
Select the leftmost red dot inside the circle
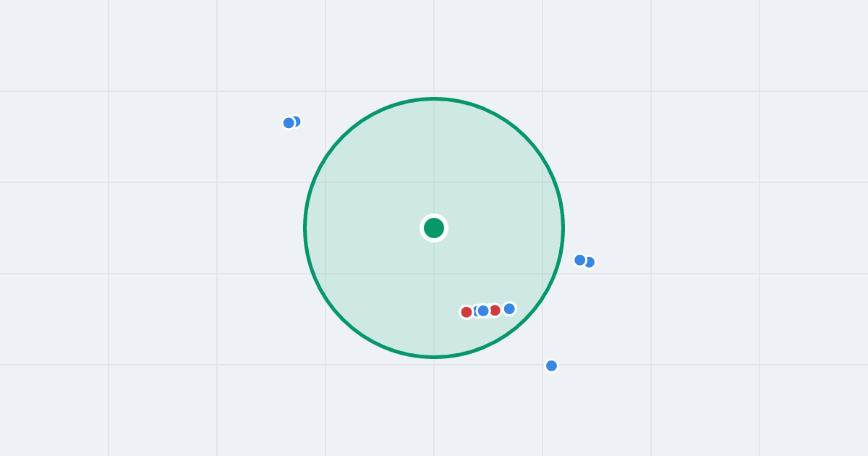(x=467, y=312)
